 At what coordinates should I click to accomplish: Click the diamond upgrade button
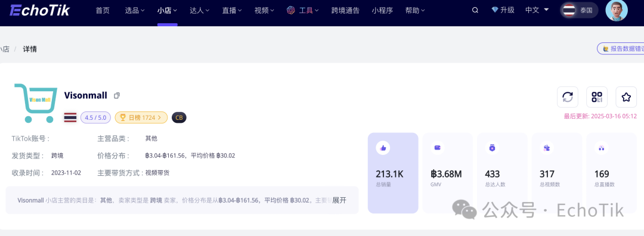pyautogui.click(x=503, y=10)
